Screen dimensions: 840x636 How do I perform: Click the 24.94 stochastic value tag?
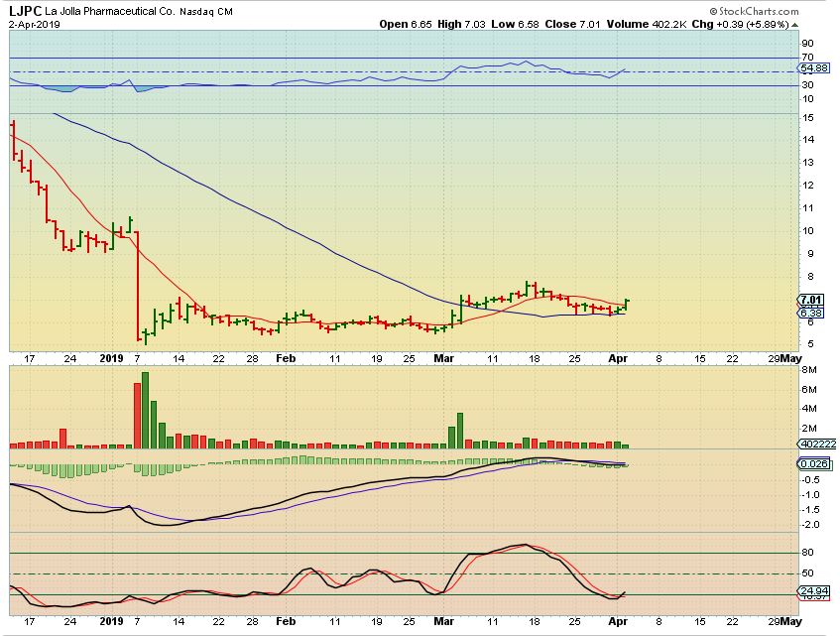[x=812, y=590]
